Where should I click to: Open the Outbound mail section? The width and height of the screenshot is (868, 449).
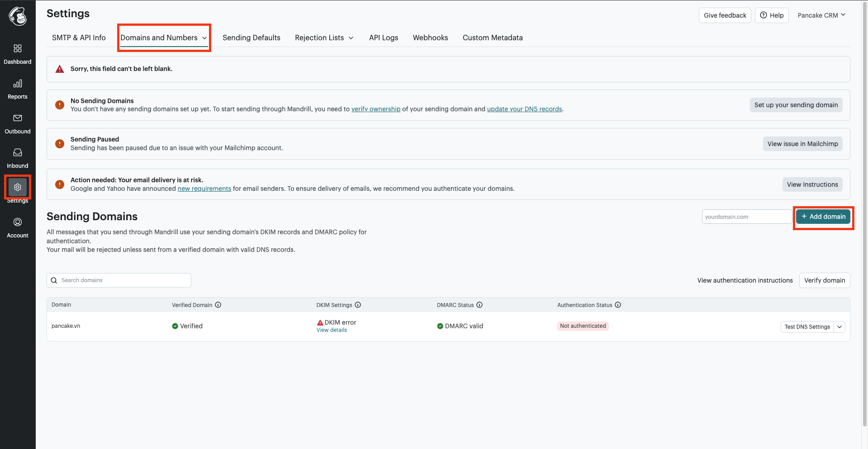[x=18, y=118]
